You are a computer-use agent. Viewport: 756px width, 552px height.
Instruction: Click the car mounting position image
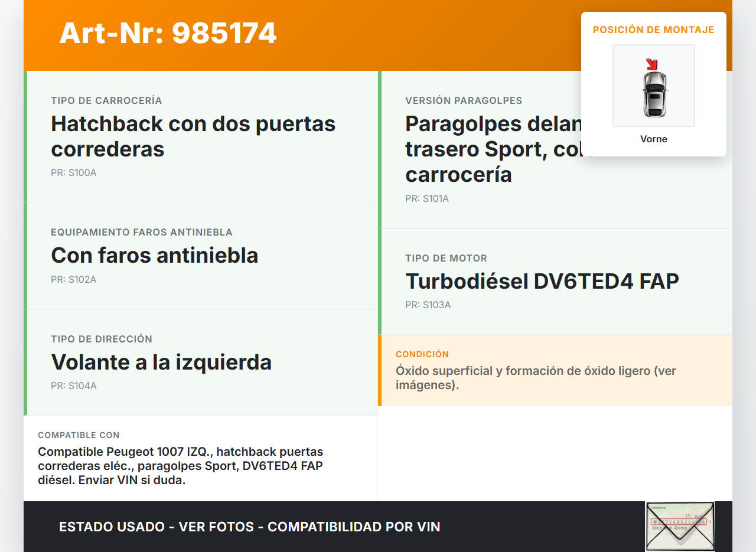pyautogui.click(x=654, y=86)
